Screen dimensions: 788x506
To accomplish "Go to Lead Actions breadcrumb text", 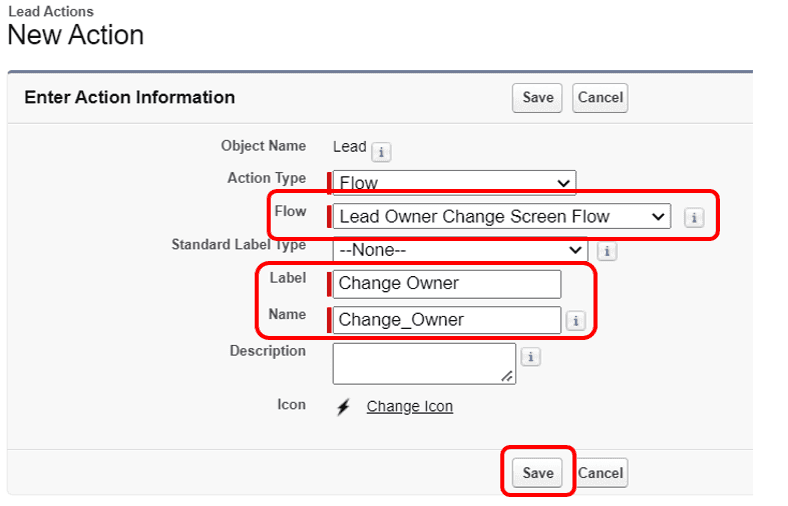I will tap(51, 11).
